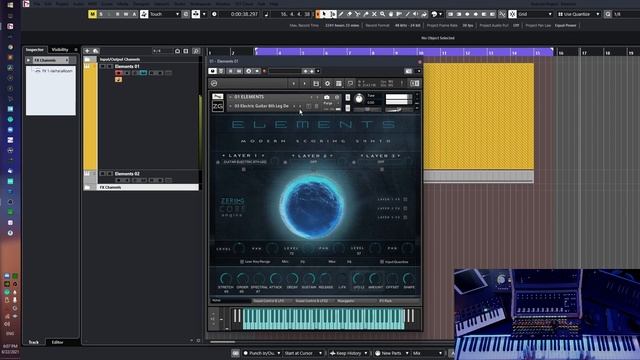Click the instrument snapshot camera icon

click(x=327, y=97)
